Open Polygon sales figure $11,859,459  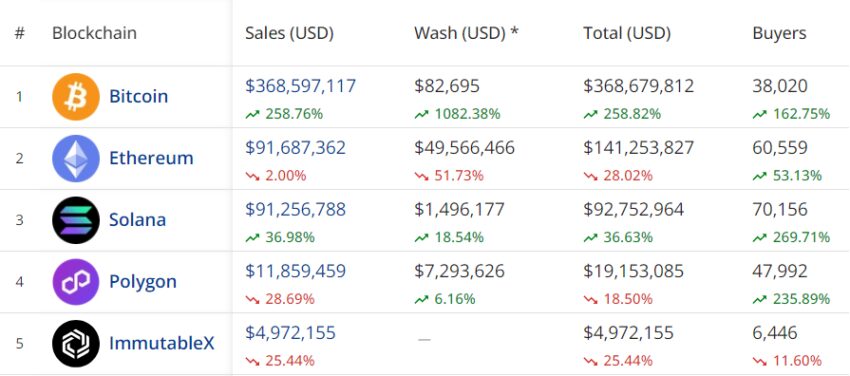(x=295, y=271)
